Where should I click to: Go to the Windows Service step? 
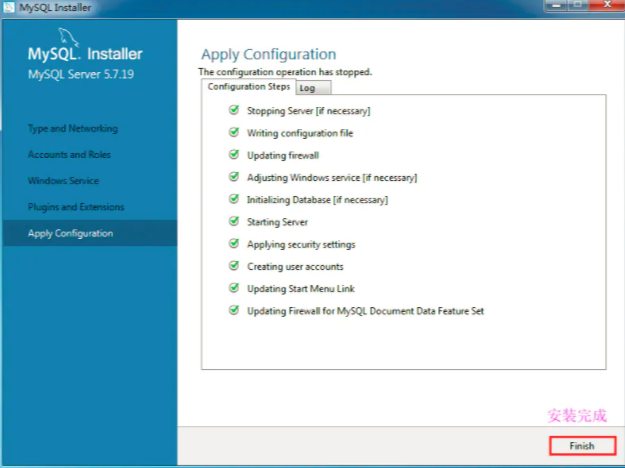click(63, 181)
